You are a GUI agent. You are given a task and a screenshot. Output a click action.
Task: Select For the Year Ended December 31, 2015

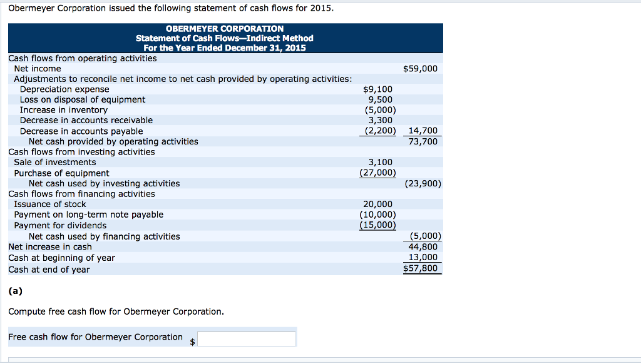(x=225, y=48)
